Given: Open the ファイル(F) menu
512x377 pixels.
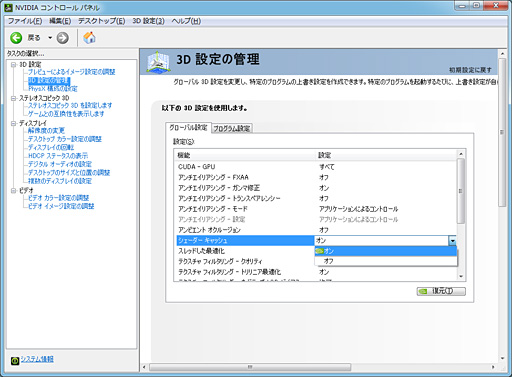Looking at the screenshot, I should click(x=25, y=21).
